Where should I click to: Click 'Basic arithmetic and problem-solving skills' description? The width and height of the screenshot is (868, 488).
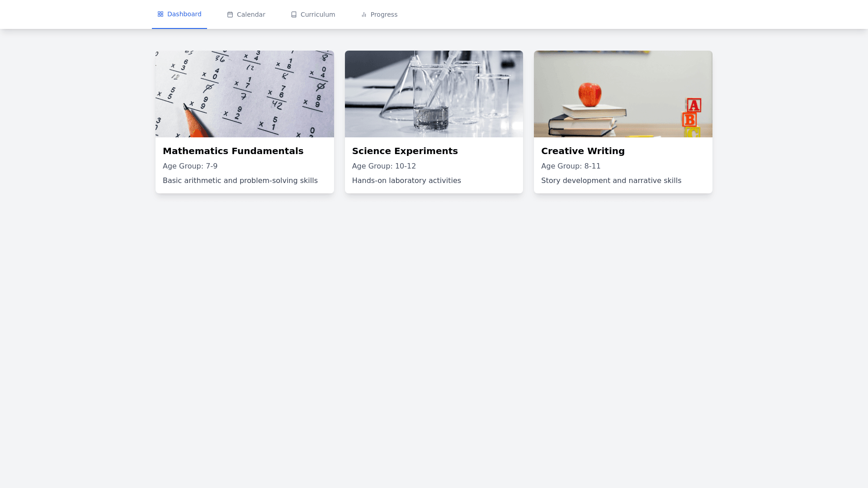point(240,180)
